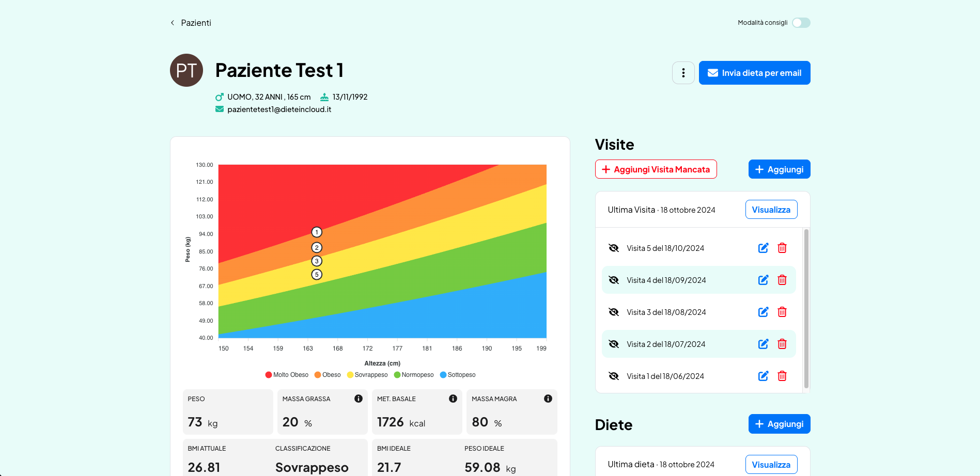Show info for Met. Basale

click(453, 399)
